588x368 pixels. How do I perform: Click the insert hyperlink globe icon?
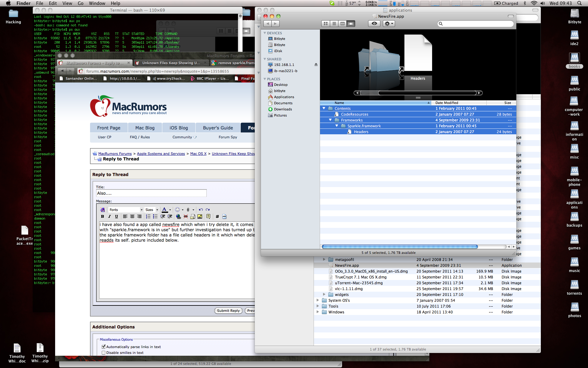(179, 217)
